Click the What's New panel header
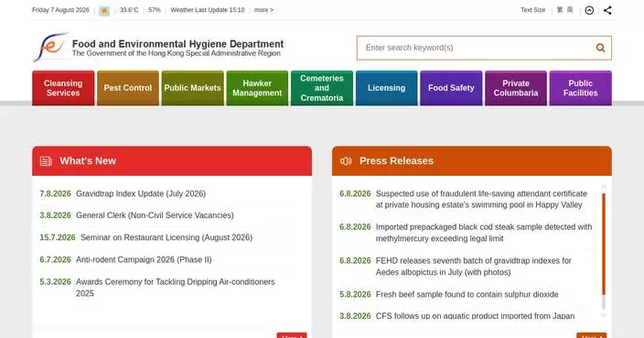This screenshot has height=338, width=644. click(x=172, y=161)
